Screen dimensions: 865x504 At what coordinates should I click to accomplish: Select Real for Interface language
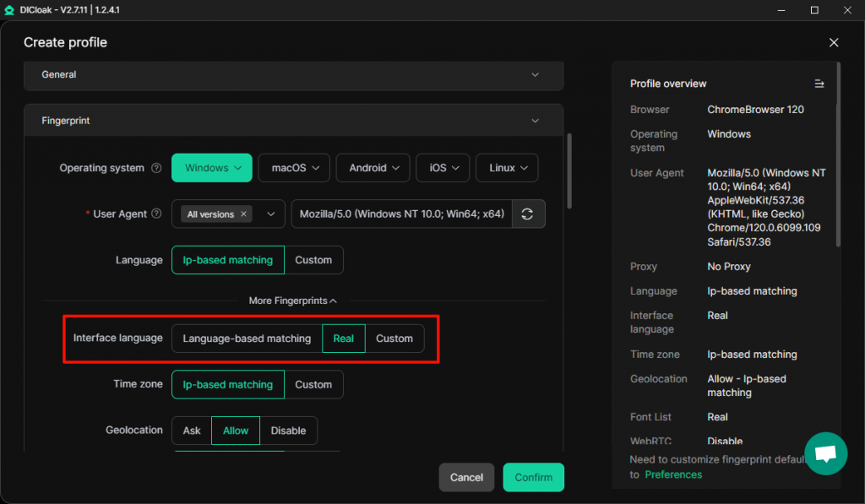tap(344, 339)
